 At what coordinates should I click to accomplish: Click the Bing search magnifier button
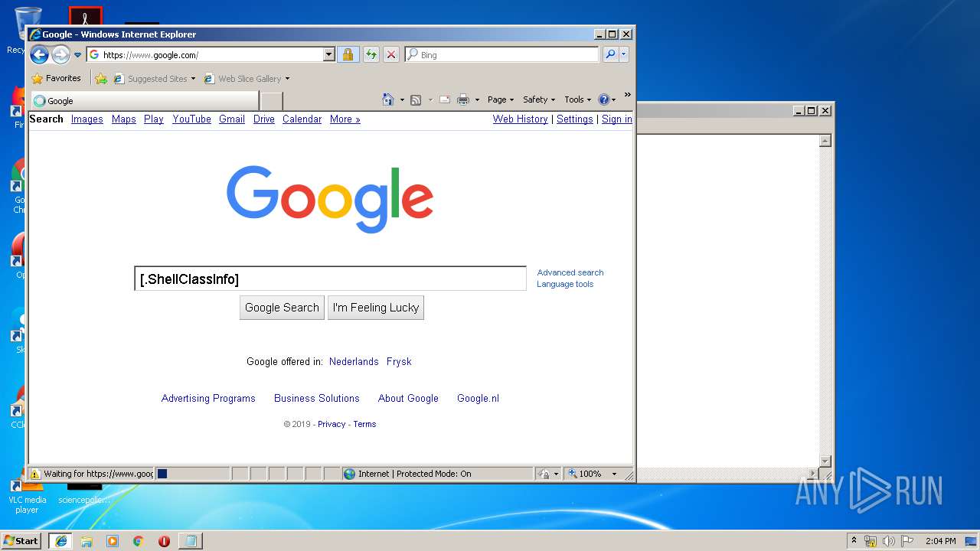coord(610,54)
